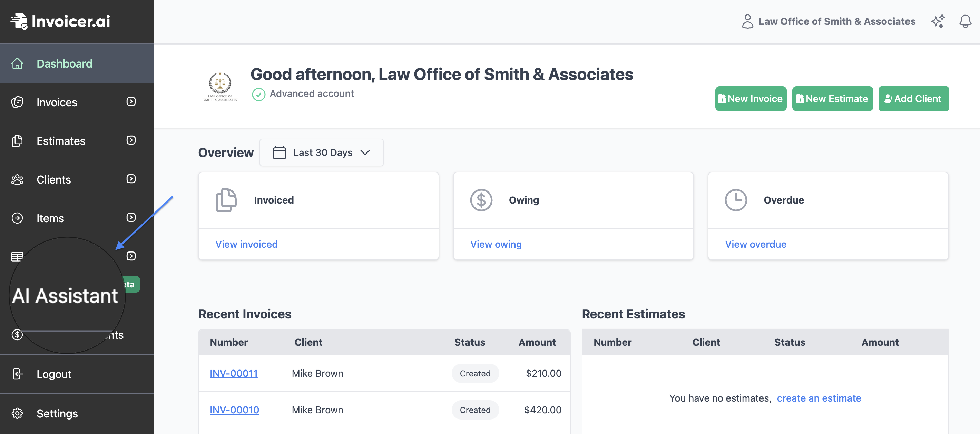
Task: Click the user profile icon beside account name
Action: [748, 21]
